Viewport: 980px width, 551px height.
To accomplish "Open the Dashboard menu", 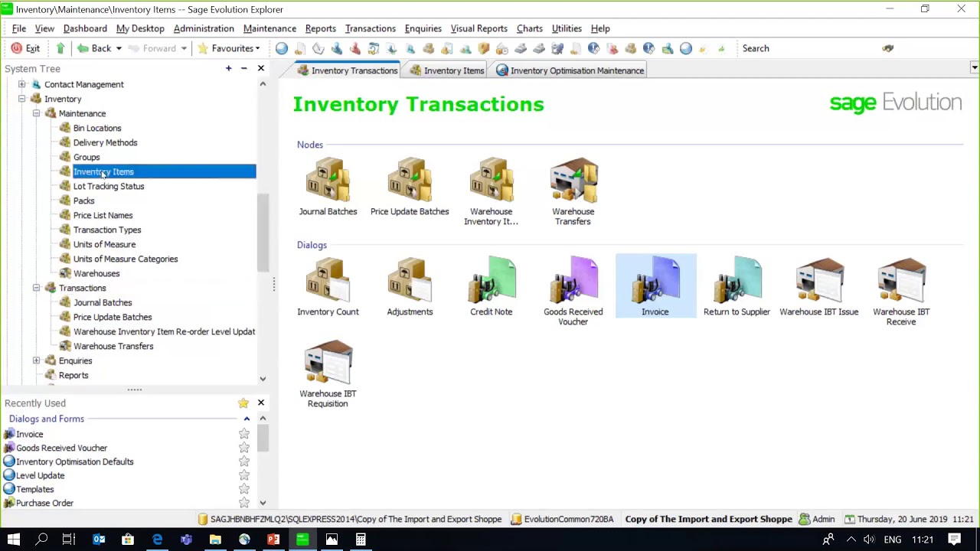I will (x=85, y=28).
